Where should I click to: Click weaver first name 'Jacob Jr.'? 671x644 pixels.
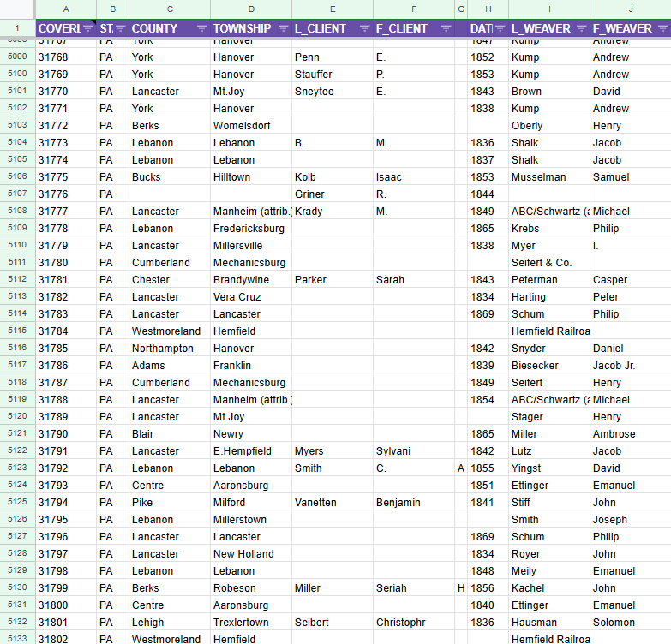click(x=631, y=365)
